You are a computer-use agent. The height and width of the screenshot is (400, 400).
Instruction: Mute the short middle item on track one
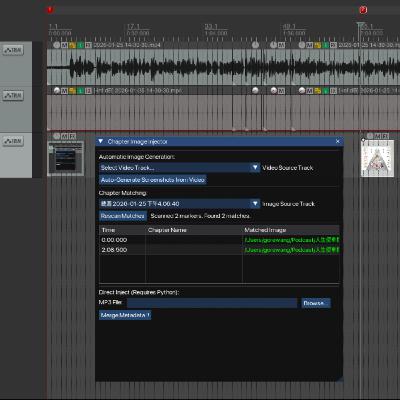[x=282, y=45]
